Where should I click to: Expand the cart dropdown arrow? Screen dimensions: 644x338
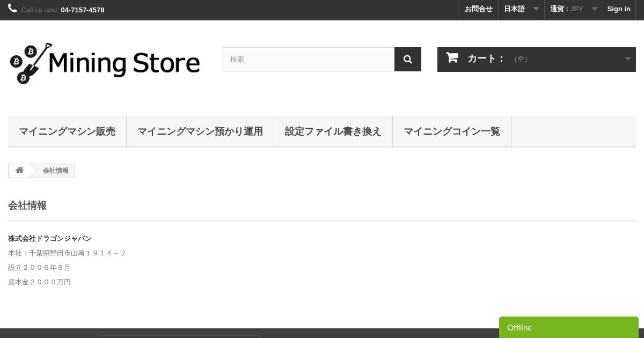coord(628,59)
